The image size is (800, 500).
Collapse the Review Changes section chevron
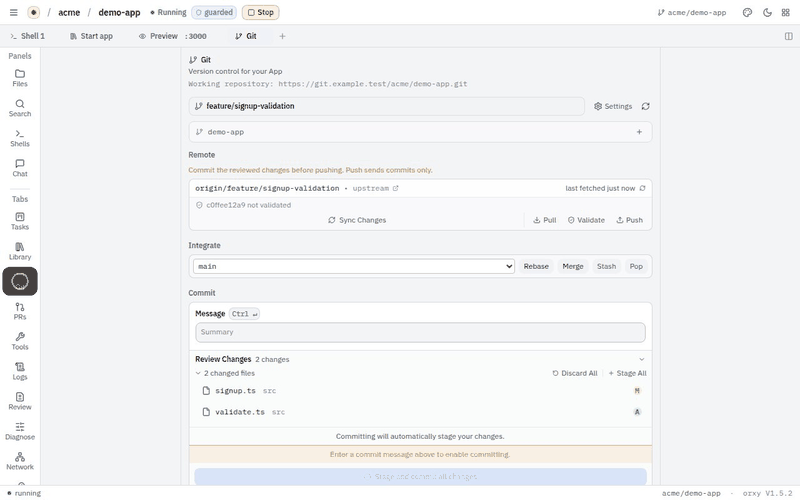[x=642, y=359]
